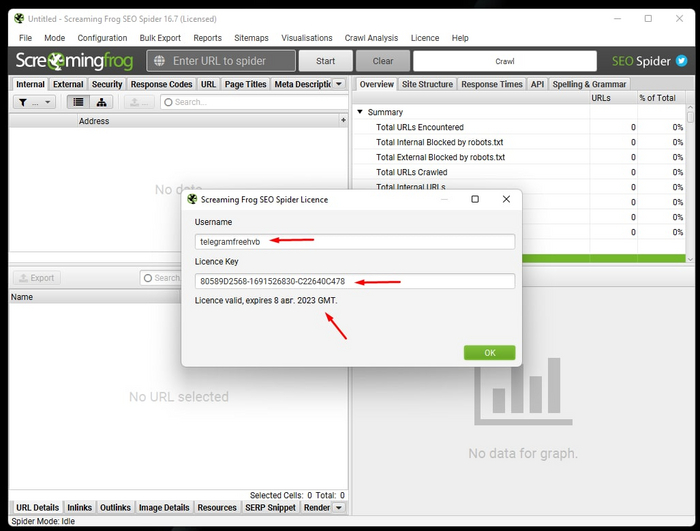Viewport: 700px width, 531px height.
Task: Select Total URLs Crawled row
Action: click(520, 172)
